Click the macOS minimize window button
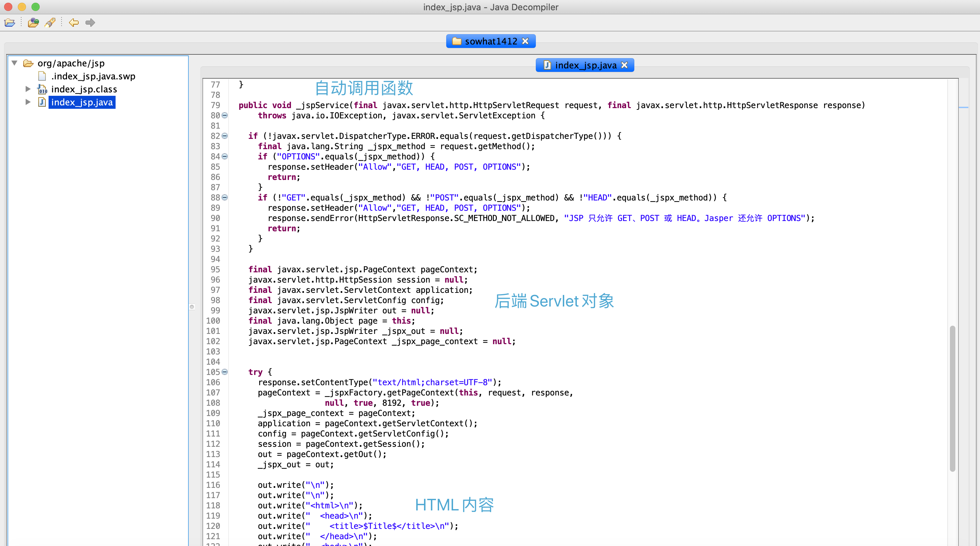980x546 pixels. 22,7
